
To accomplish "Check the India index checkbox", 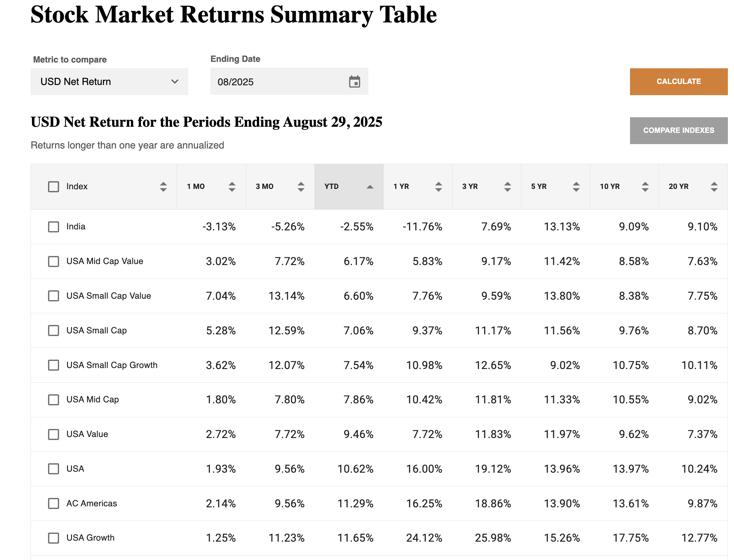I will coord(53,227).
